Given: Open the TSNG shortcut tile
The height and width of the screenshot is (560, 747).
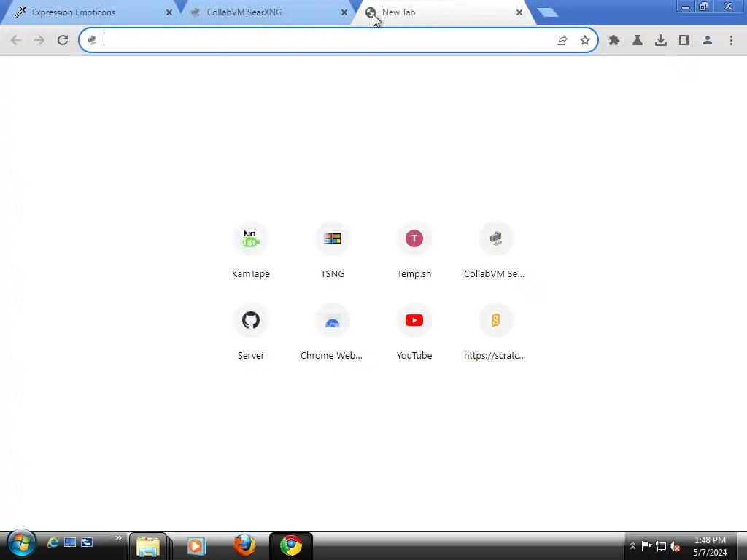Looking at the screenshot, I should point(332,252).
